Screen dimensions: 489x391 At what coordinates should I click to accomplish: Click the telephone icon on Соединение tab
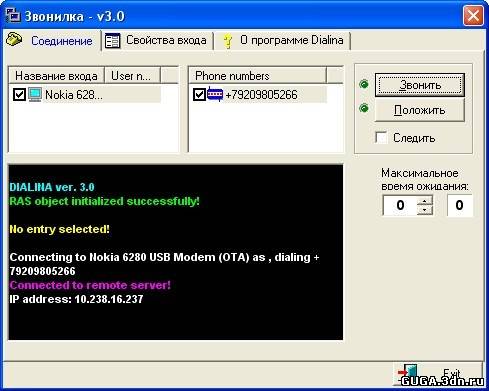pos(14,39)
